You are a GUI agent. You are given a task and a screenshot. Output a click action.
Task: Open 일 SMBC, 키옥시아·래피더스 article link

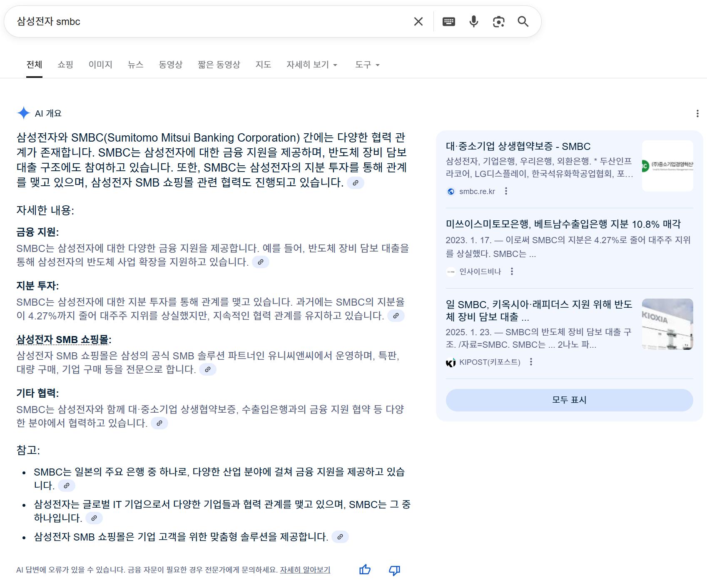coord(539,311)
